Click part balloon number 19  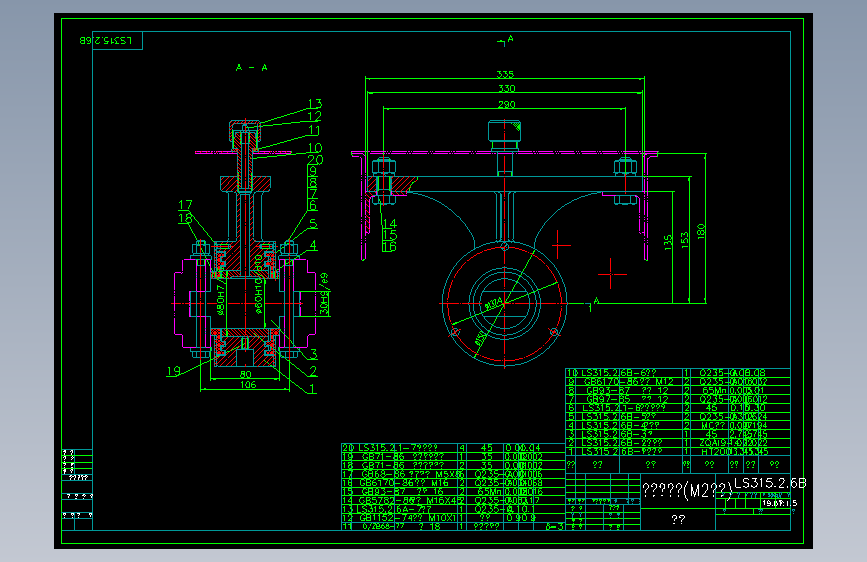click(x=174, y=371)
